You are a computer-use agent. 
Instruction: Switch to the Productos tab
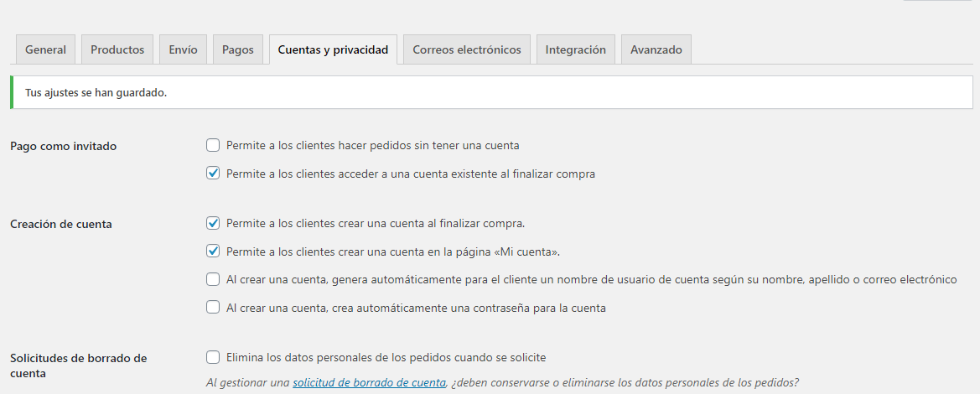pos(117,49)
